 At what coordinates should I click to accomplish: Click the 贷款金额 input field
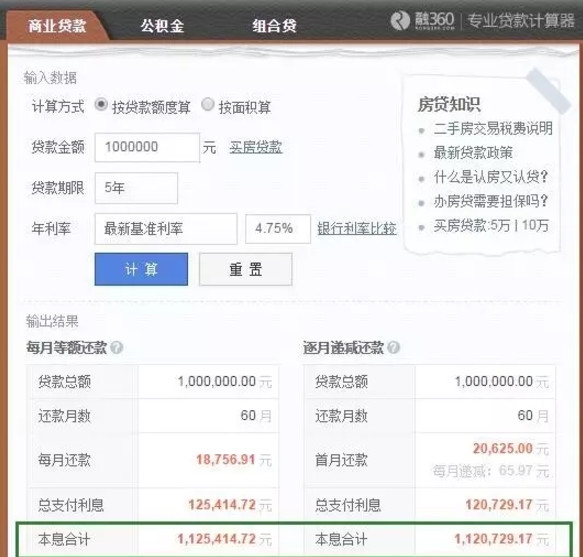(147, 147)
